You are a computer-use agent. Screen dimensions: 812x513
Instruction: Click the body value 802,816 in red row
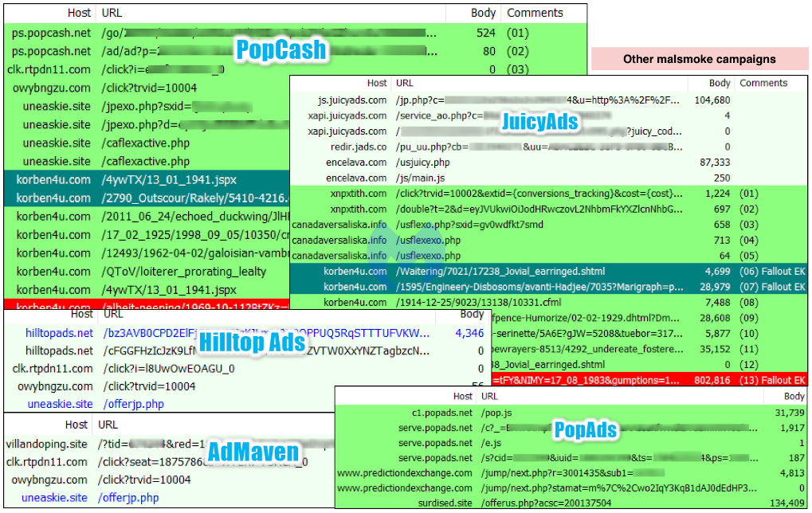point(712,380)
